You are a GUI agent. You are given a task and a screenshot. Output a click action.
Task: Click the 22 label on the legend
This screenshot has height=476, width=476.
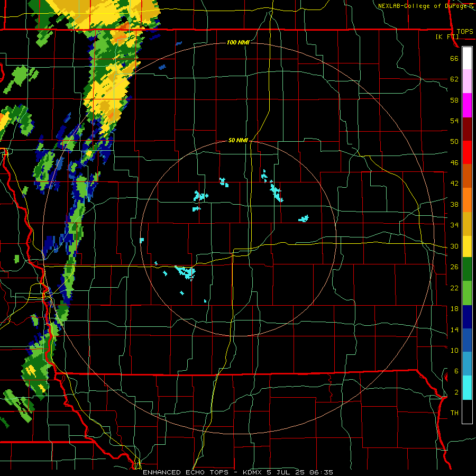coord(454,288)
